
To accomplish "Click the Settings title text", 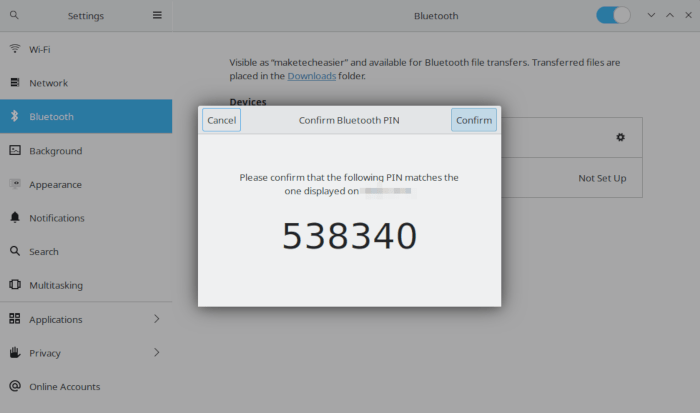I will click(x=86, y=16).
